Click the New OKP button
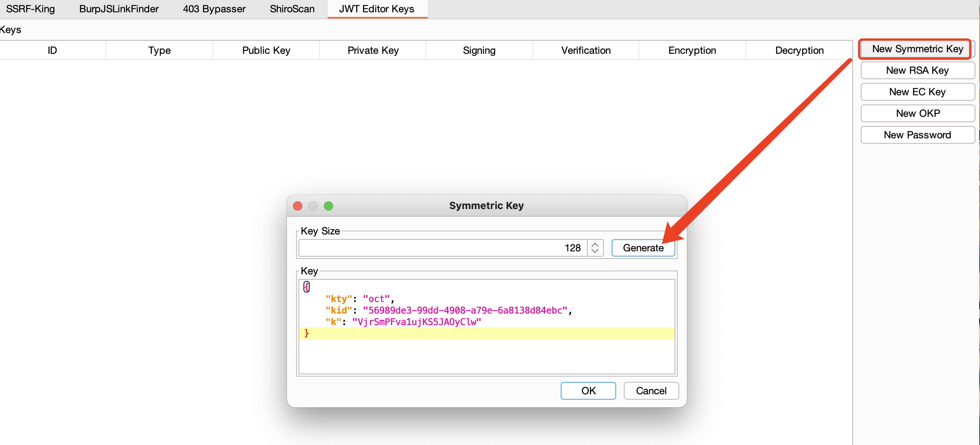This screenshot has height=445, width=980. pos(917,113)
